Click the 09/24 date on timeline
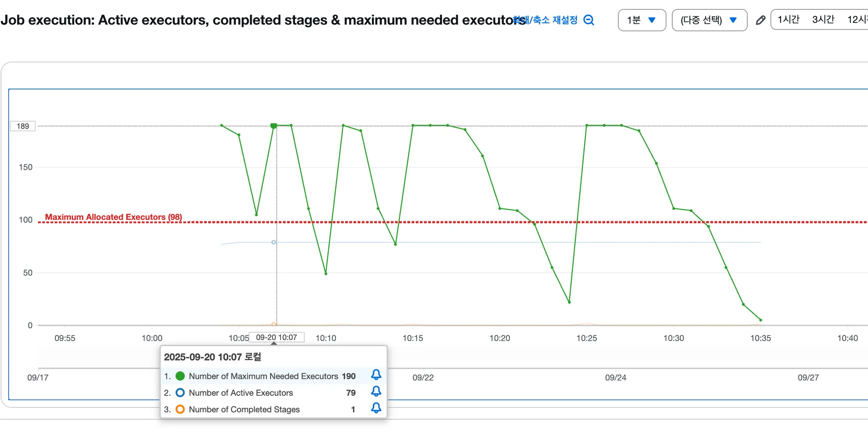Image resolution: width=868 pixels, height=448 pixels. [x=615, y=377]
